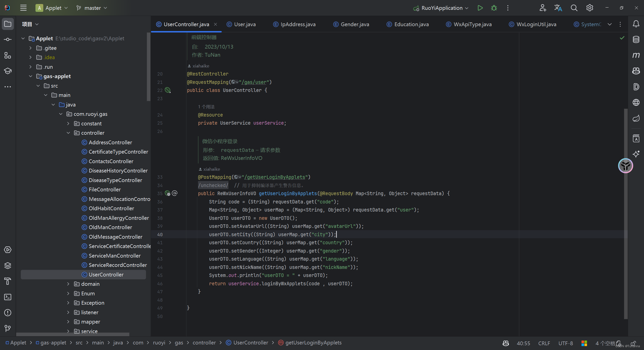Toggle the Project tool window
The width and height of the screenshot is (644, 350).
coord(8,24)
